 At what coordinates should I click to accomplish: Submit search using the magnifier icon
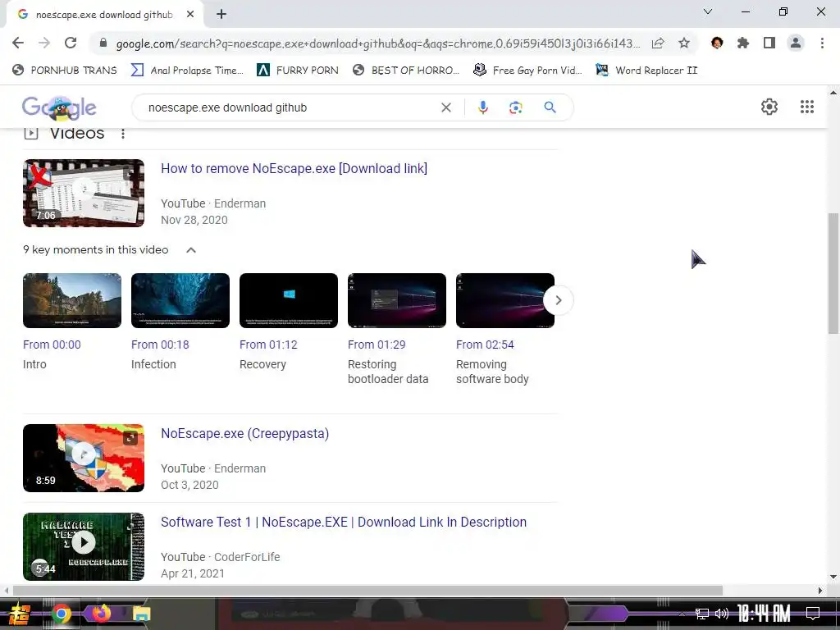click(550, 107)
